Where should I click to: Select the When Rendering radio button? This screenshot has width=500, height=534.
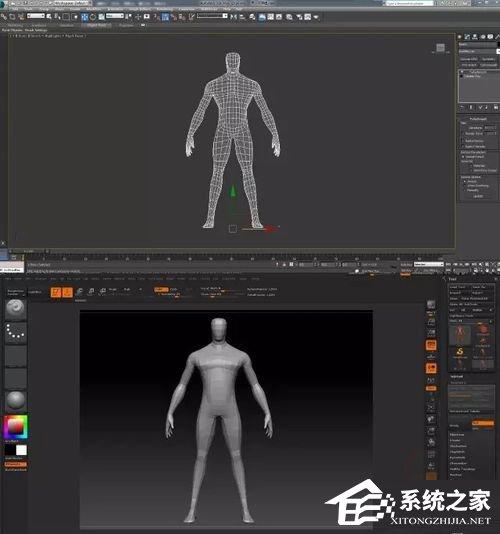pos(465,186)
